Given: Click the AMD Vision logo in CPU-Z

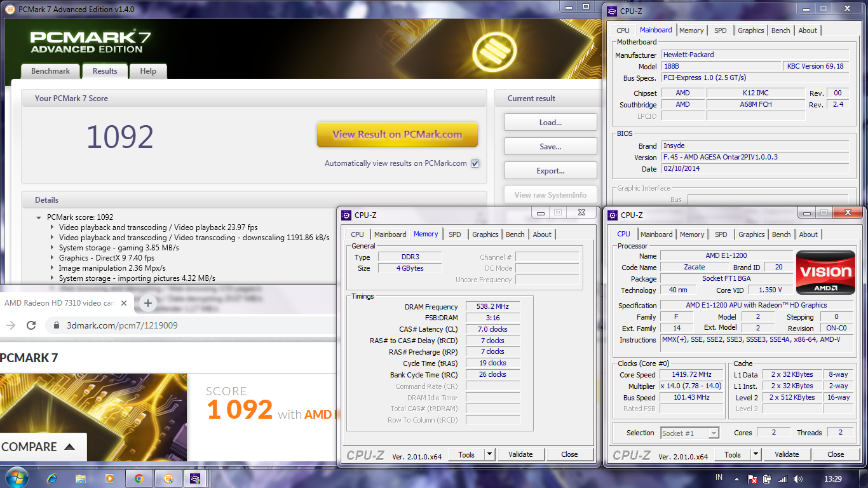Looking at the screenshot, I should pyautogui.click(x=825, y=273).
